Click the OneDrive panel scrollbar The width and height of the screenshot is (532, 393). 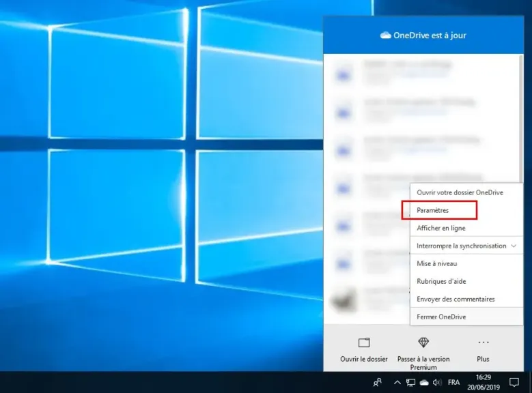point(522,119)
